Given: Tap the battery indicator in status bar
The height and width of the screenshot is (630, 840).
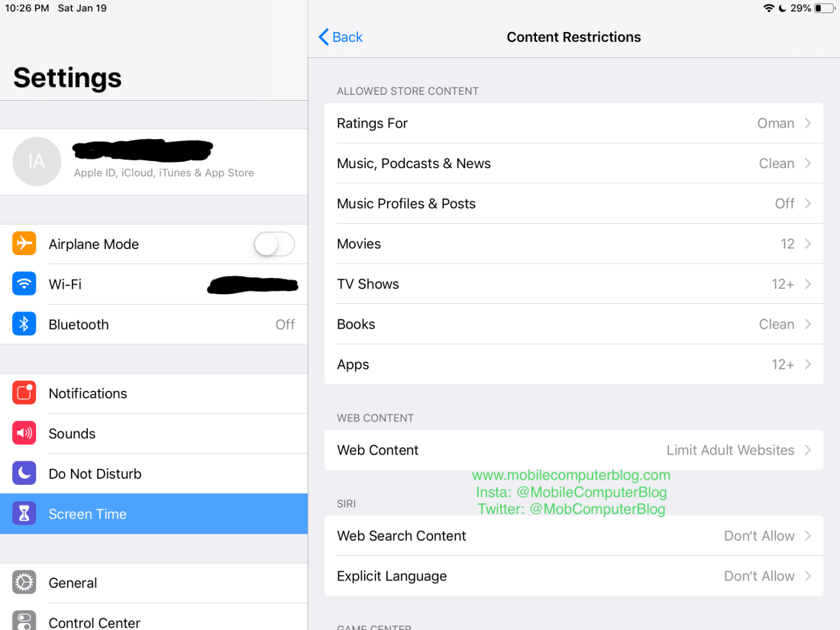Looking at the screenshot, I should [823, 8].
